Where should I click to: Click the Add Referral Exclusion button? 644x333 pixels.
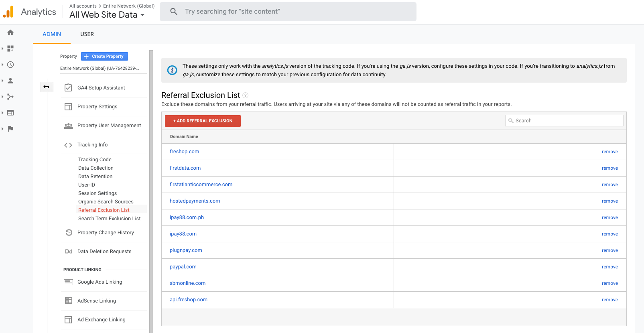tap(203, 121)
